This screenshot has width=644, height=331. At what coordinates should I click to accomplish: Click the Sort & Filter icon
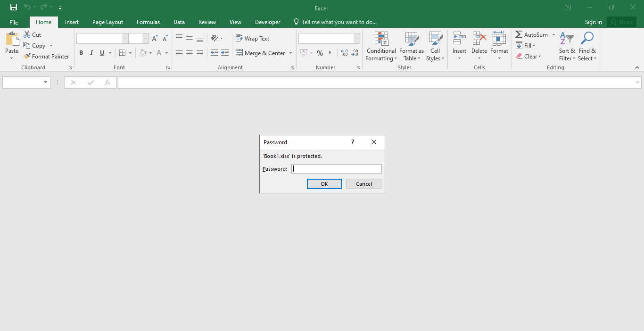coord(567,39)
